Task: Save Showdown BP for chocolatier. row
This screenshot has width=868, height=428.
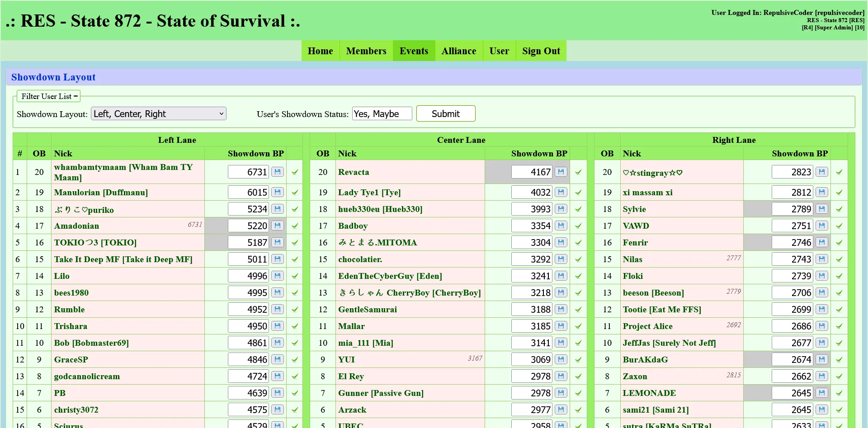Action: [x=561, y=259]
